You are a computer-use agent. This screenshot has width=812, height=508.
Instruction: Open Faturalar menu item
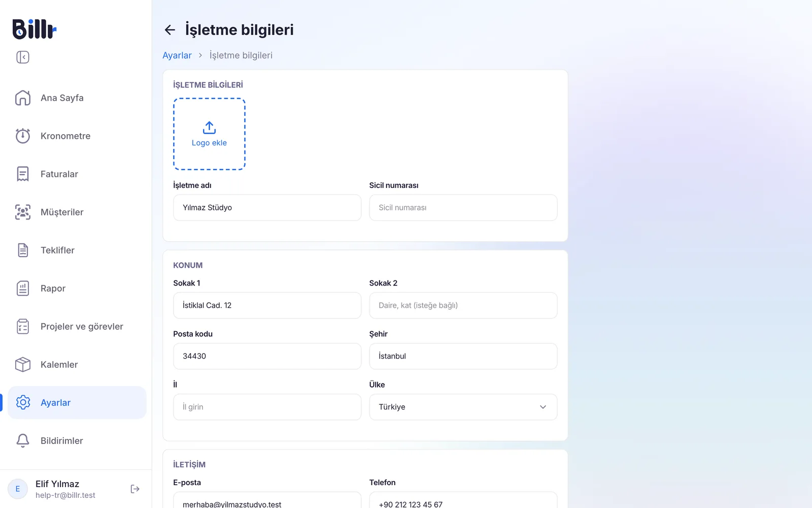click(77, 174)
